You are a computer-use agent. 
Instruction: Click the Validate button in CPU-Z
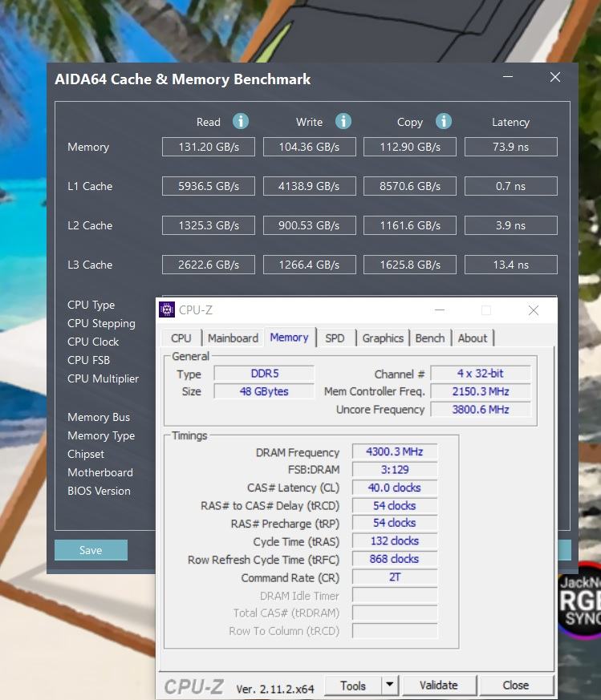coord(439,686)
